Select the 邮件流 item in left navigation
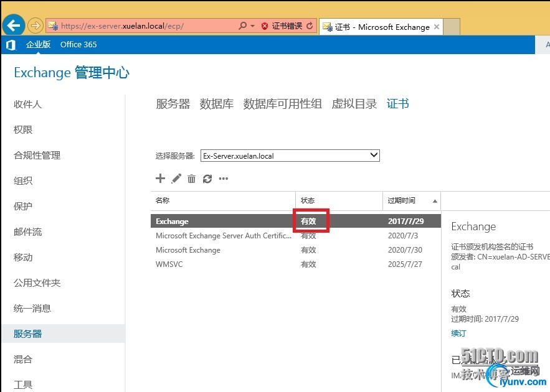Image resolution: width=550 pixels, height=392 pixels. click(27, 232)
